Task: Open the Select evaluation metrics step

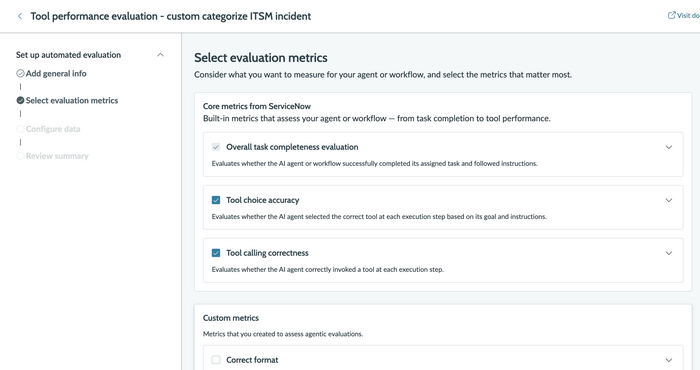Action: point(72,100)
